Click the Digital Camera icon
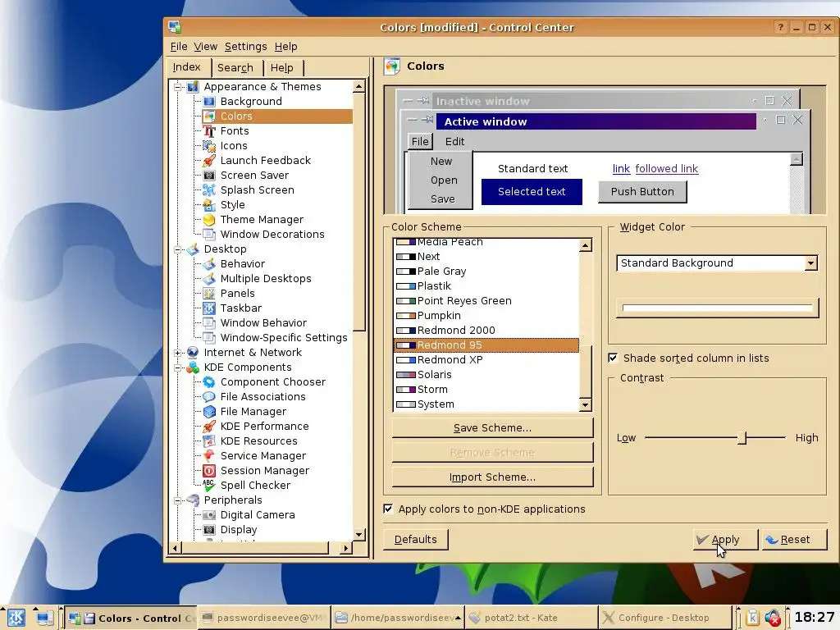This screenshot has width=840, height=630. (x=209, y=515)
